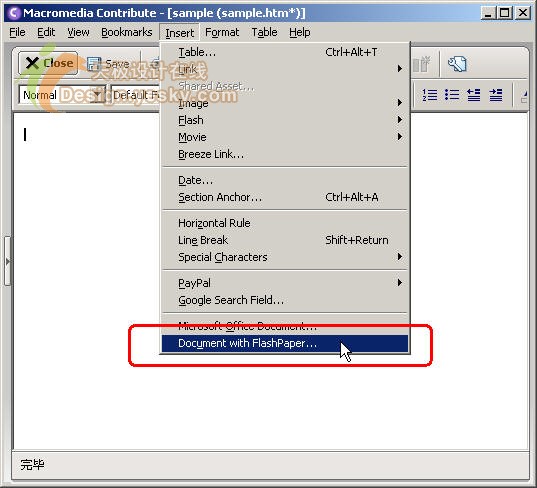The height and width of the screenshot is (488, 537).
Task: Expand the PayPal submenu
Action: click(285, 283)
